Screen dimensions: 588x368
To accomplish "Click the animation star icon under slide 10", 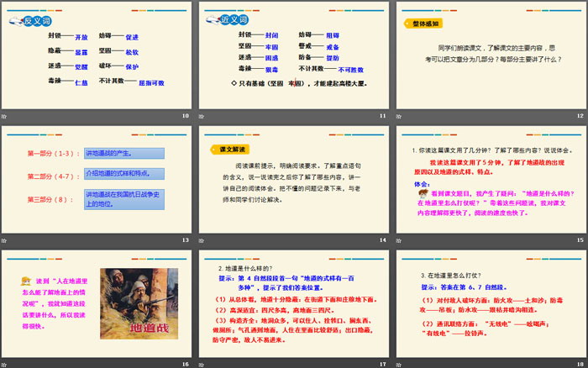I will [x=4, y=116].
